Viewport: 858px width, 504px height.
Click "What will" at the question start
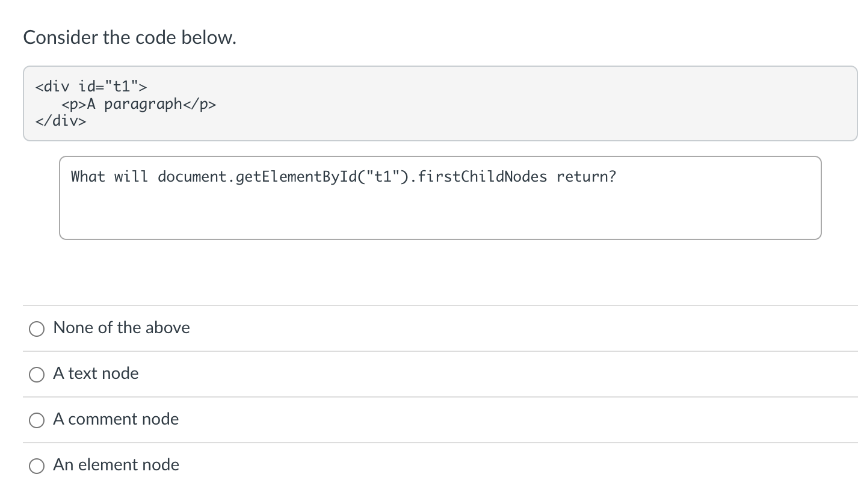pyautogui.click(x=110, y=177)
